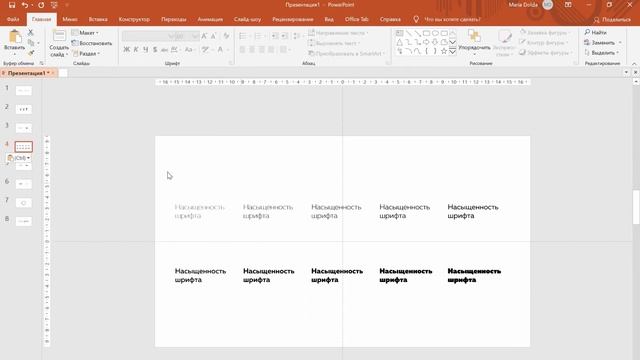Select the triangle shape in shapes gallery
Viewport: 640px width, 360px height.
(400, 42)
